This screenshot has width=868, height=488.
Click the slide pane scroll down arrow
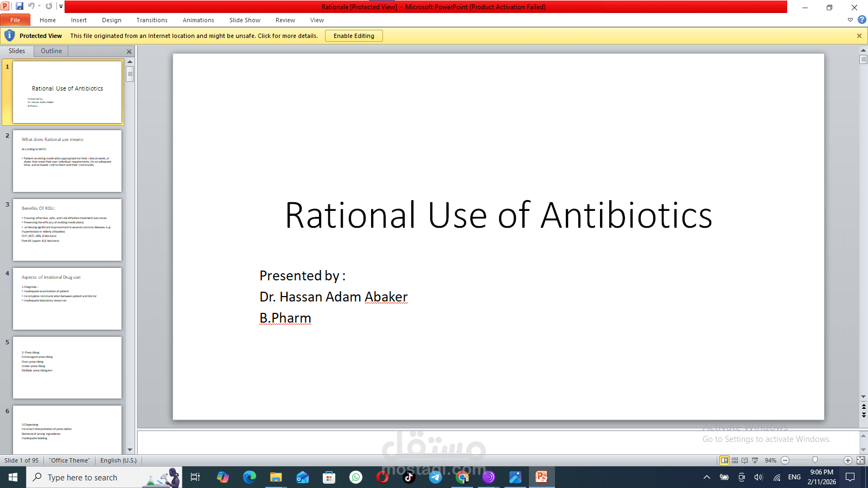[x=130, y=450]
